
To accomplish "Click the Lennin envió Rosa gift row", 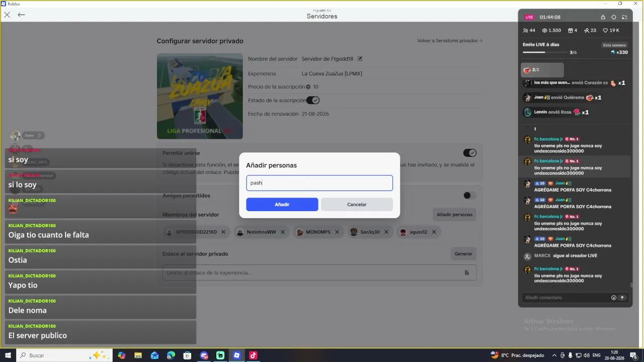I will [556, 112].
